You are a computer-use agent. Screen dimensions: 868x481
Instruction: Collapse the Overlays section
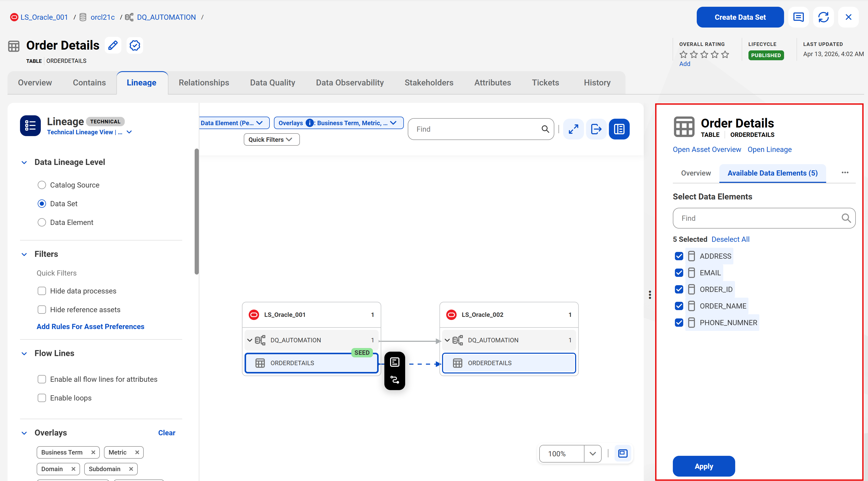click(24, 433)
